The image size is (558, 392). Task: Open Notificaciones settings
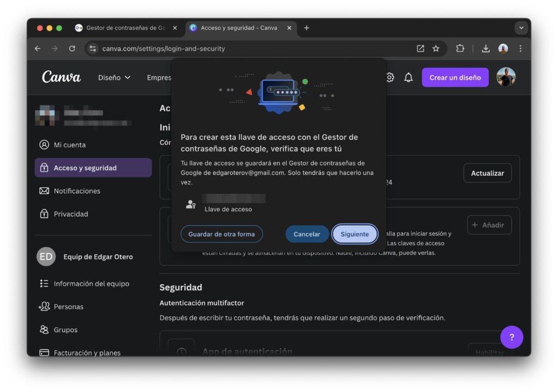coord(93,191)
